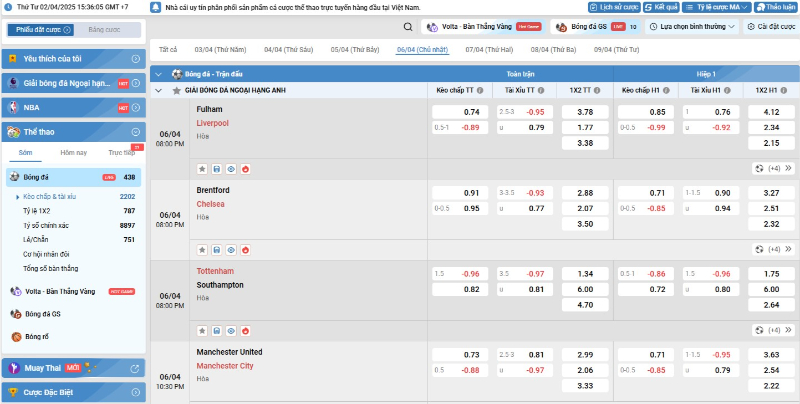The height and width of the screenshot is (404, 800).
Task: Open Volta - Bàn Thắng Vàng top shortcut
Action: [483, 27]
